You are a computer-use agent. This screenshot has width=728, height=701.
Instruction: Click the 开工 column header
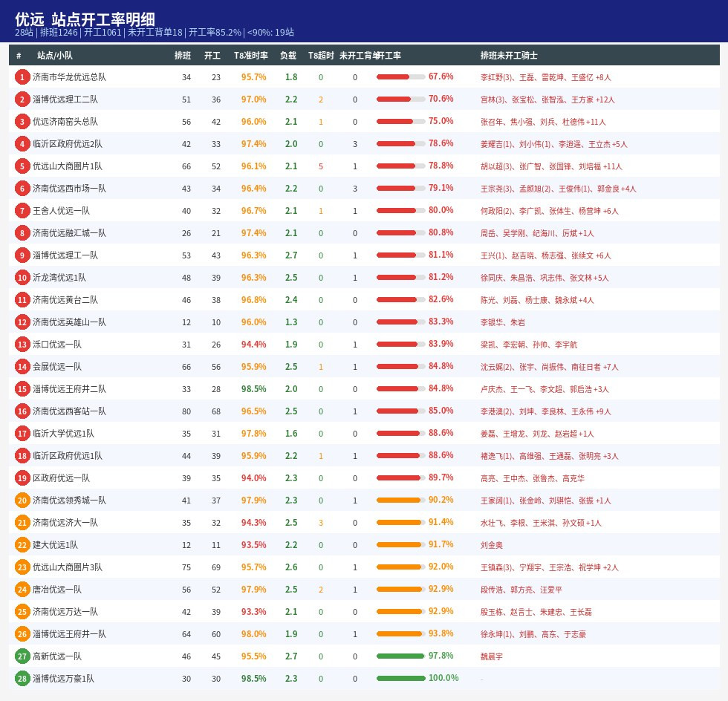[212, 55]
